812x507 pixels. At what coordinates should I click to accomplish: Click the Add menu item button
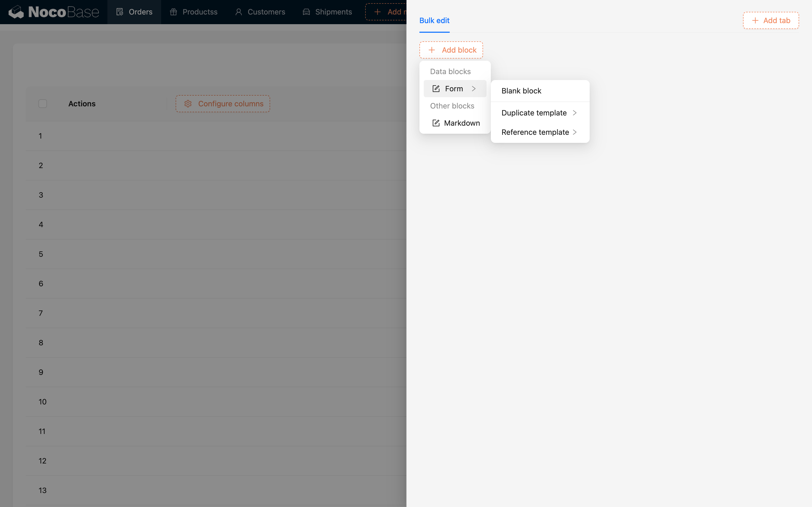click(x=387, y=12)
